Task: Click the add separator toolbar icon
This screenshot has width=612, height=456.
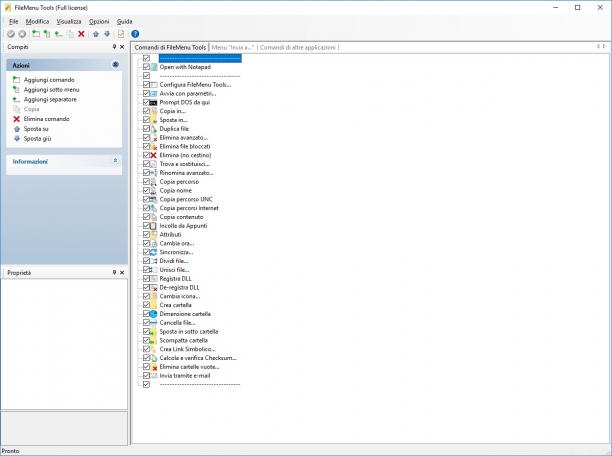Action: coord(58,34)
